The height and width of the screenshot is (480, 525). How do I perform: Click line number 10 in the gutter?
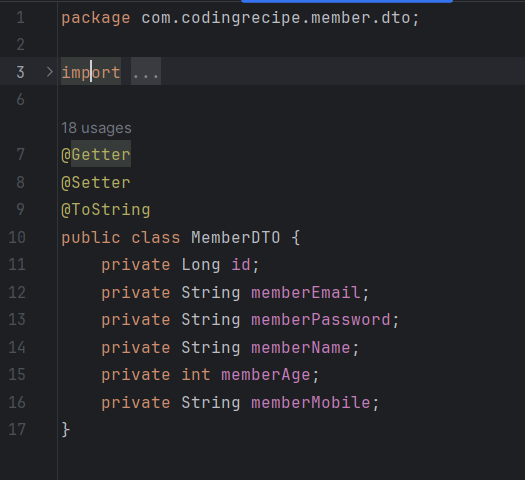[17, 237]
